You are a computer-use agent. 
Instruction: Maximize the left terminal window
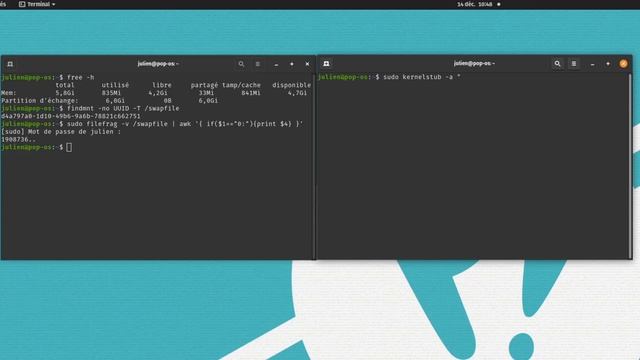pos(292,64)
